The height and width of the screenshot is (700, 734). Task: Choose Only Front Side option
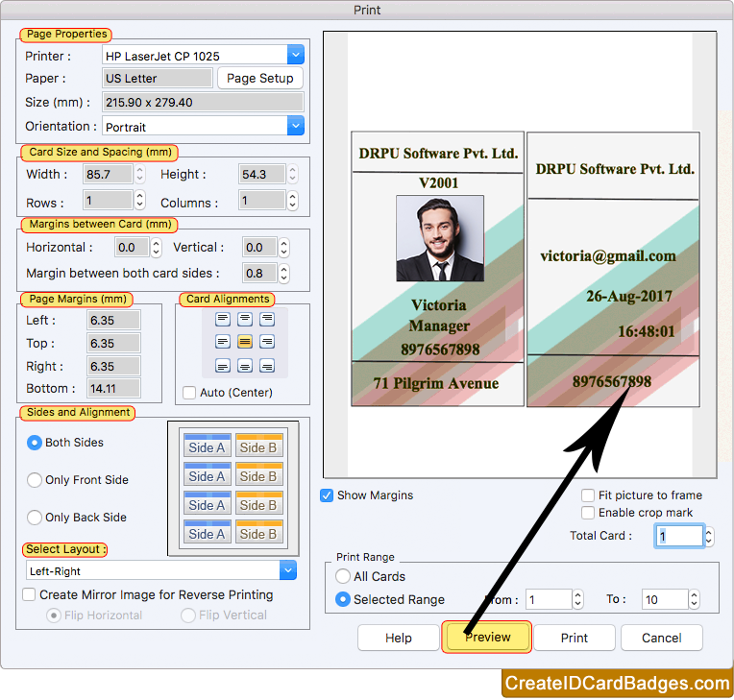[35, 480]
